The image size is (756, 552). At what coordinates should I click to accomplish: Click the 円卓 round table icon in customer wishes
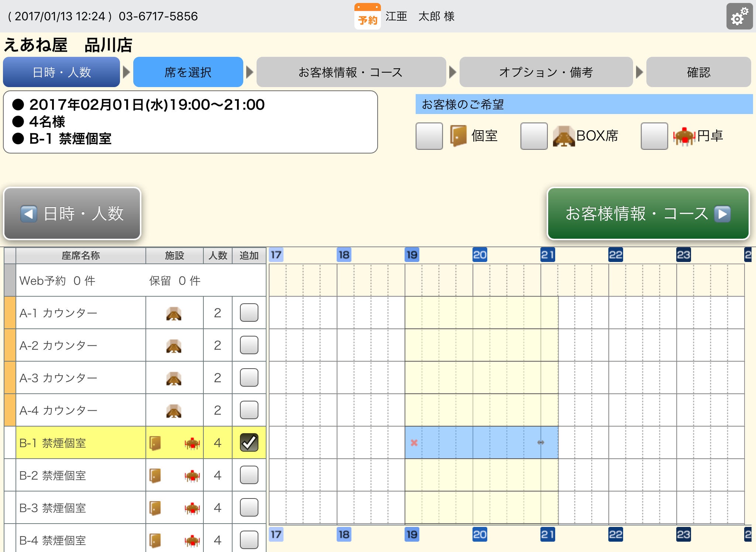click(684, 137)
